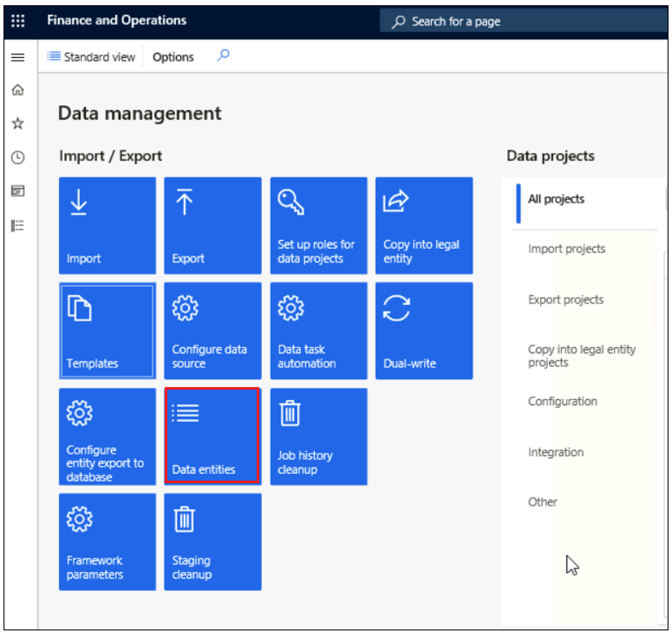
Task: Open Modules list icon in sidebar
Action: click(x=18, y=225)
